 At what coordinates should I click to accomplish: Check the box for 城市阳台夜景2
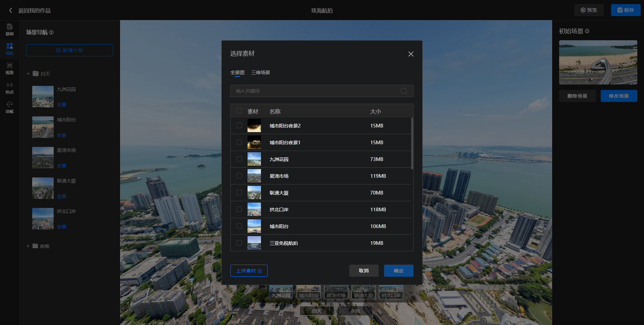[x=239, y=125]
